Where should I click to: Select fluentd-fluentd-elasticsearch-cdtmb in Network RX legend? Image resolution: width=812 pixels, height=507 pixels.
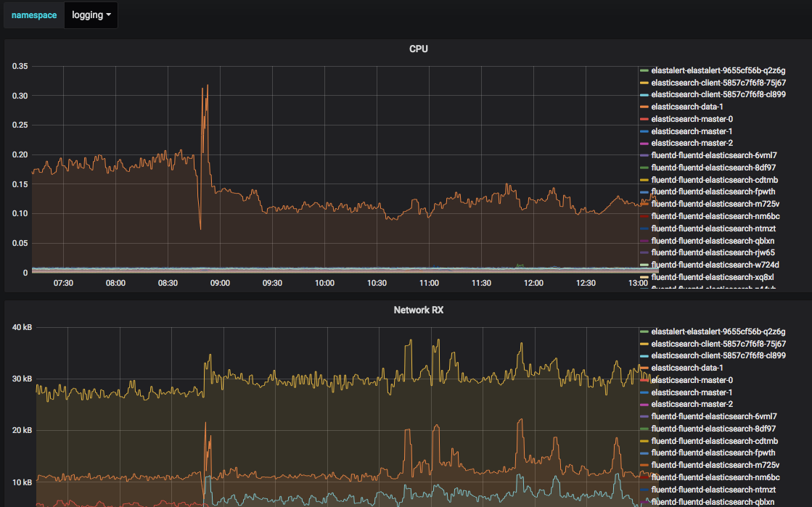tap(714, 441)
